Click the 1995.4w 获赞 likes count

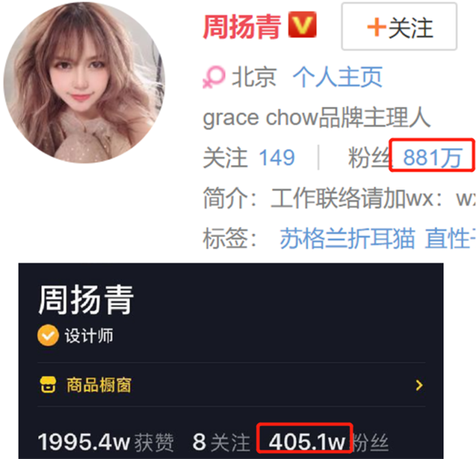[106, 442]
